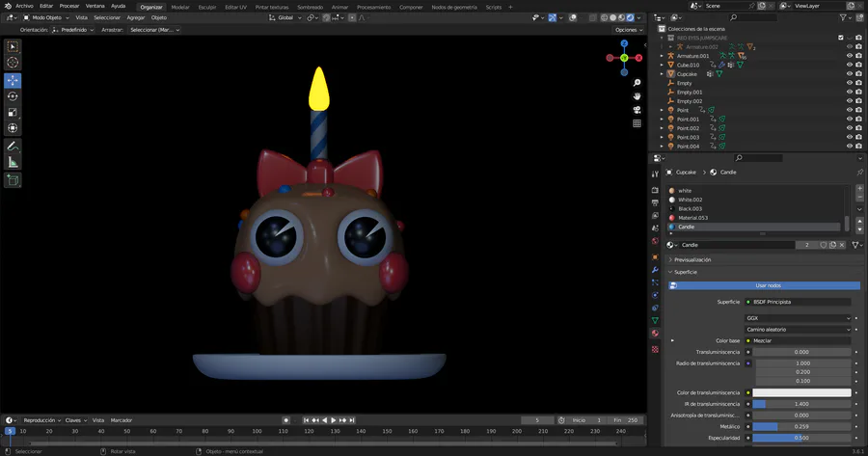868x456 pixels.
Task: Open the Output properties tab
Action: (656, 202)
